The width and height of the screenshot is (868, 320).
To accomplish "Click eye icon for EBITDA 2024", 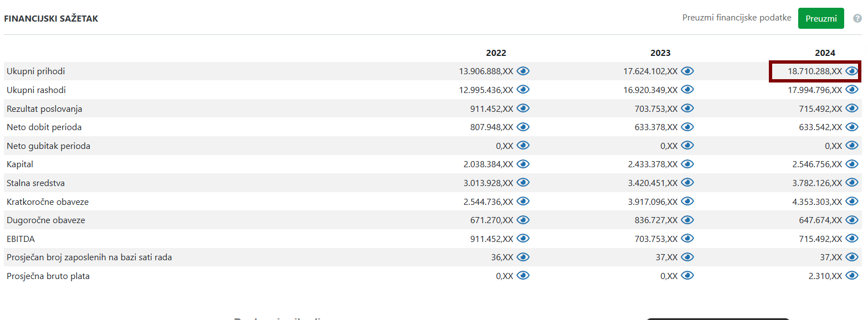I will point(852,239).
